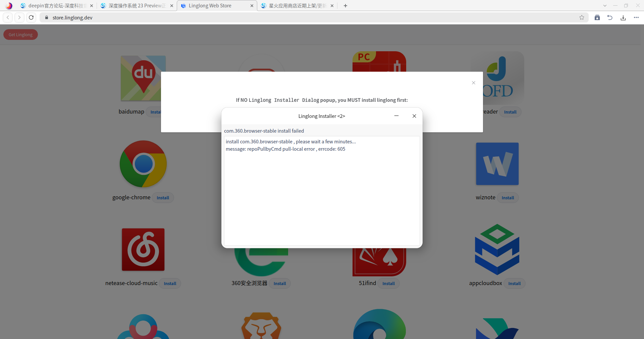Click the netease-cloud-music app icon
Image resolution: width=644 pixels, height=339 pixels.
[143, 250]
